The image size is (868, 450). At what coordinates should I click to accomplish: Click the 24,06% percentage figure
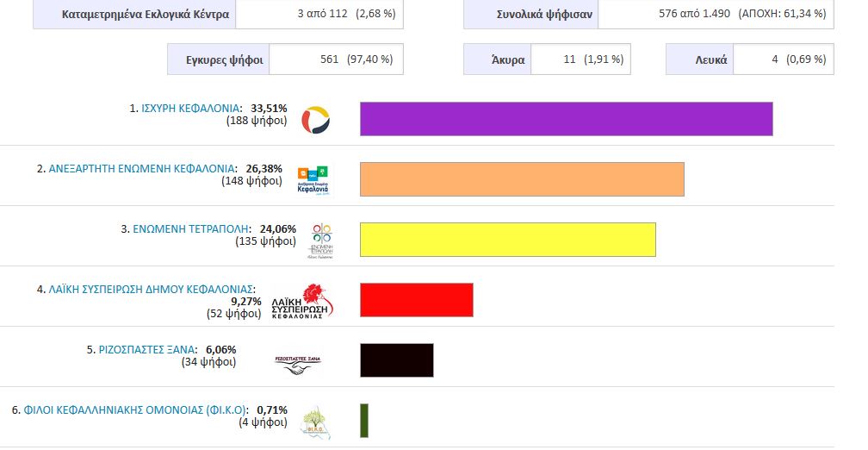[278, 229]
